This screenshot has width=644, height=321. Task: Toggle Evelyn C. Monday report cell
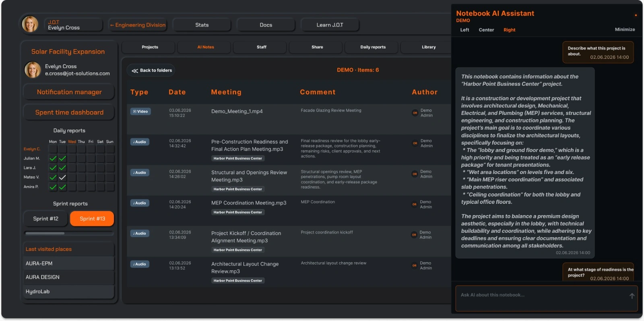tap(53, 149)
